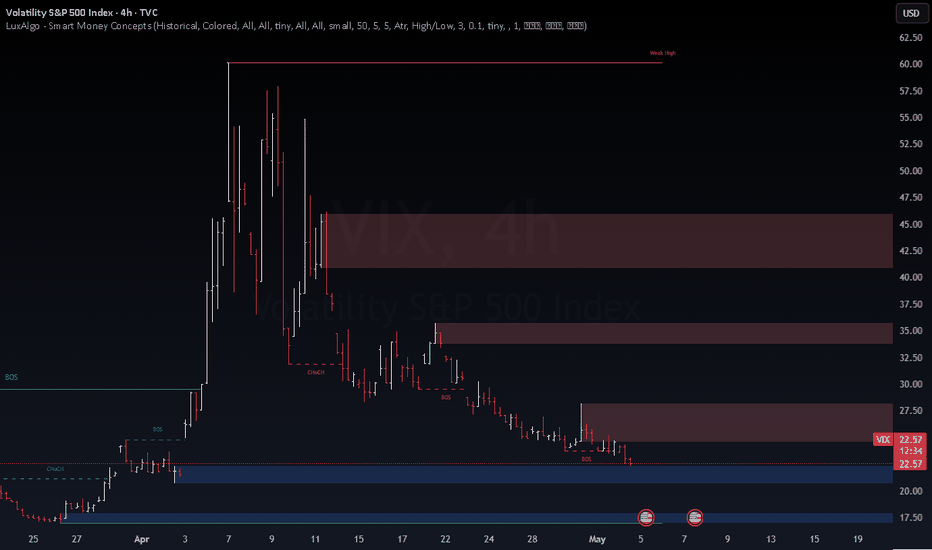Select the blue order block zone near 17.50

click(477, 518)
